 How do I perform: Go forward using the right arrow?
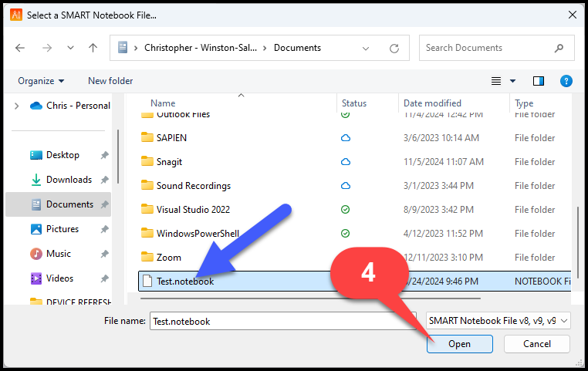(47, 48)
